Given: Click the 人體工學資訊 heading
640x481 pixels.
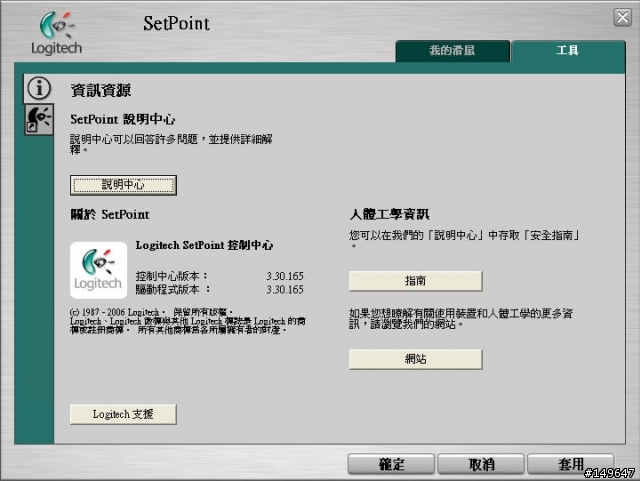Looking at the screenshot, I should click(x=389, y=214).
